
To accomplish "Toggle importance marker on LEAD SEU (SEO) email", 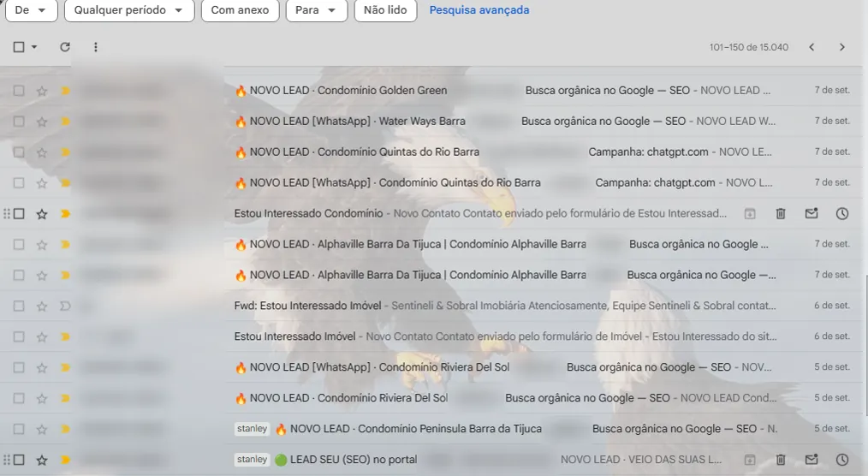I will pyautogui.click(x=65, y=460).
